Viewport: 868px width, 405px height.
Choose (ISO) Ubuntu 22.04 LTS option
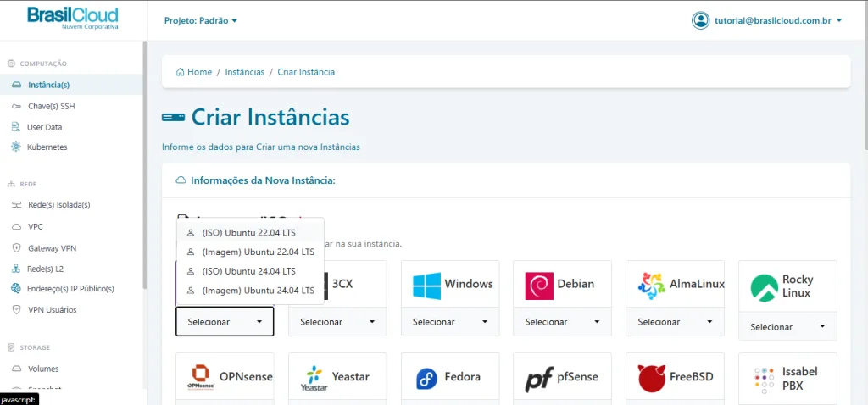(x=250, y=232)
